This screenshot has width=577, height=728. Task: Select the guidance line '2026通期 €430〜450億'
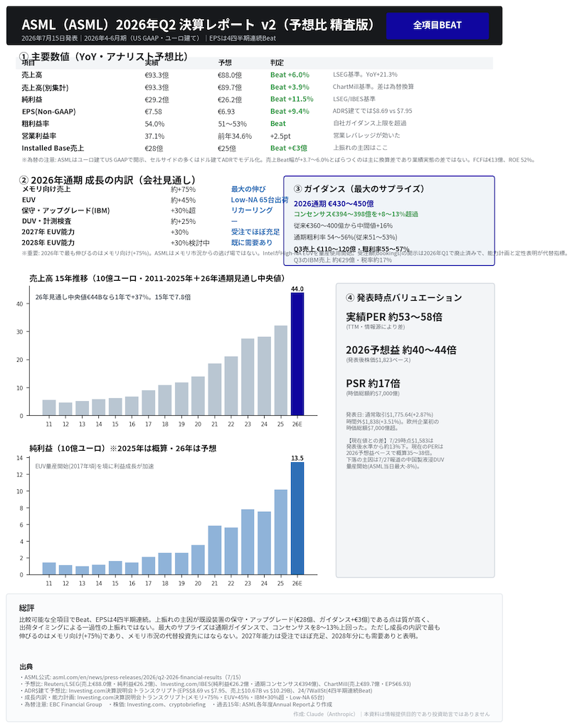click(x=334, y=203)
